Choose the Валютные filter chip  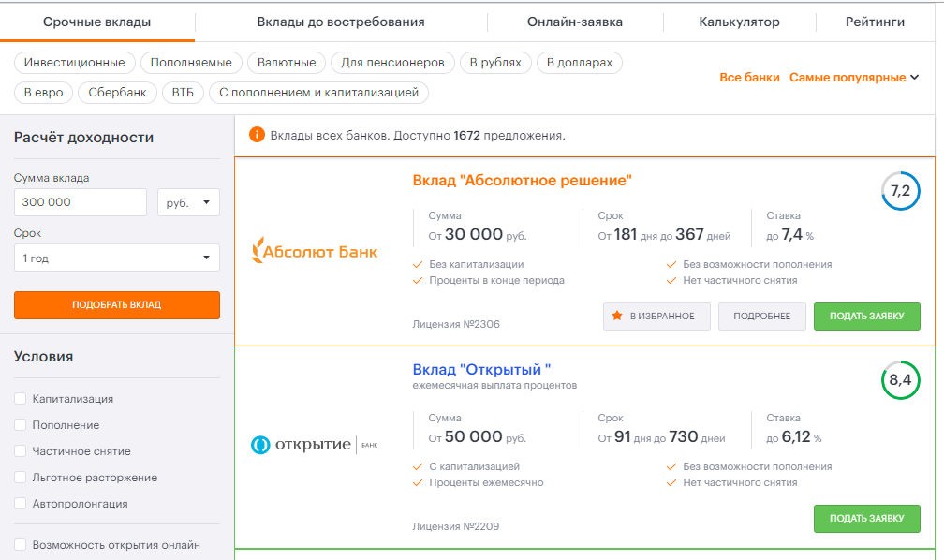pos(287,62)
